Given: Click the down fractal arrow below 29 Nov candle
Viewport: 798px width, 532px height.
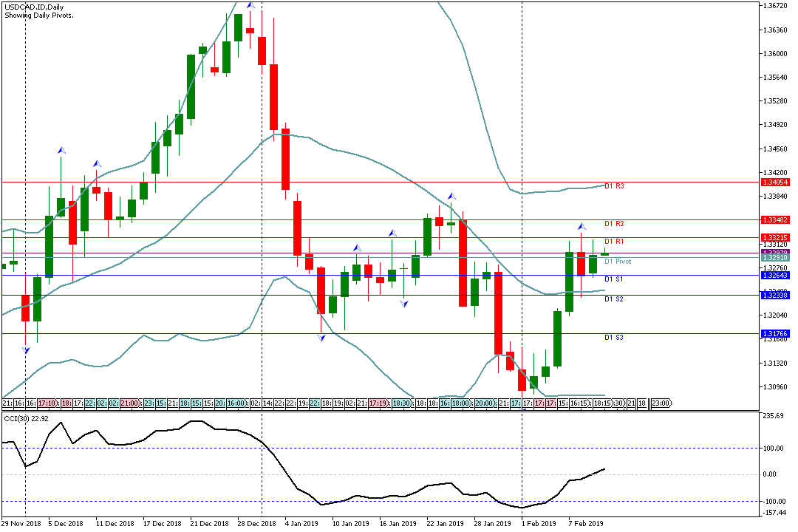Looking at the screenshot, I should pyautogui.click(x=26, y=350).
